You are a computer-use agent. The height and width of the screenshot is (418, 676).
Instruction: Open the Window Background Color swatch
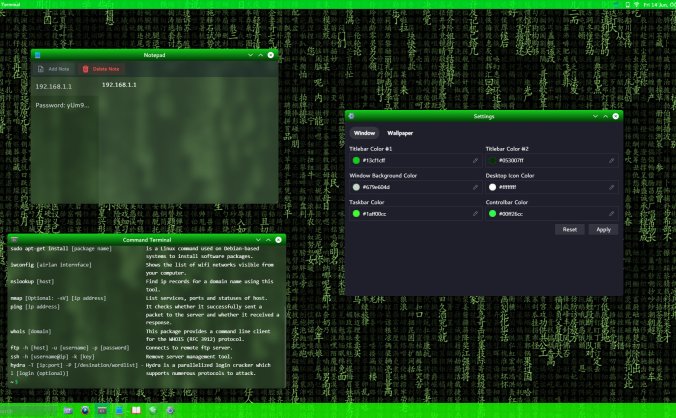pyautogui.click(x=356, y=187)
